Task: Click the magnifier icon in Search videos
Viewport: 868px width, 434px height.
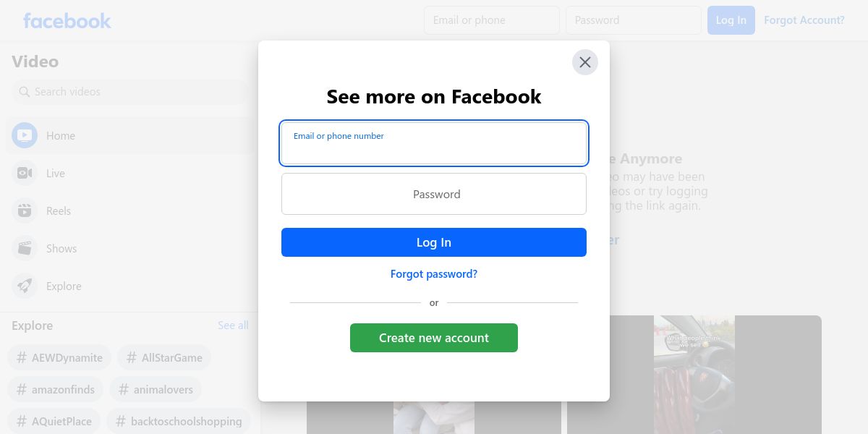Action: click(x=25, y=92)
